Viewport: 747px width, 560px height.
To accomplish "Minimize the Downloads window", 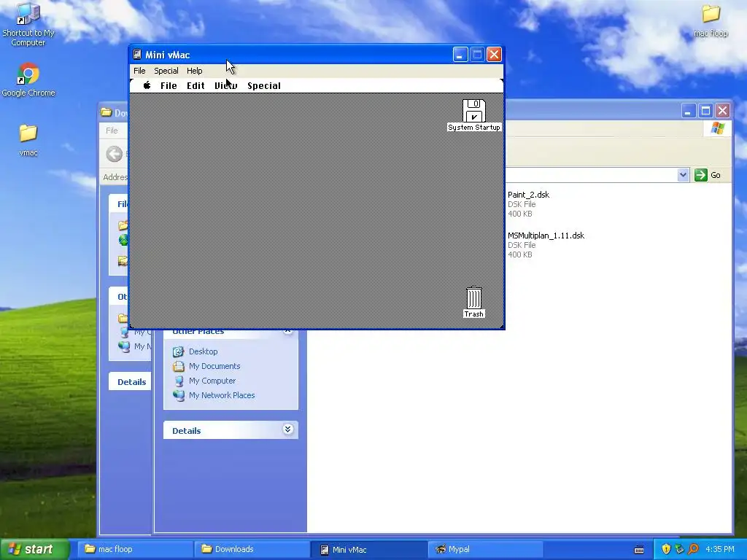I will (x=687, y=111).
